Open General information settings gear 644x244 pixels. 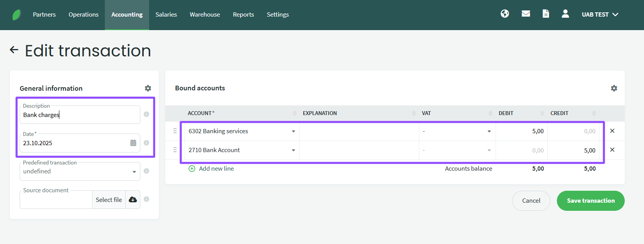148,88
